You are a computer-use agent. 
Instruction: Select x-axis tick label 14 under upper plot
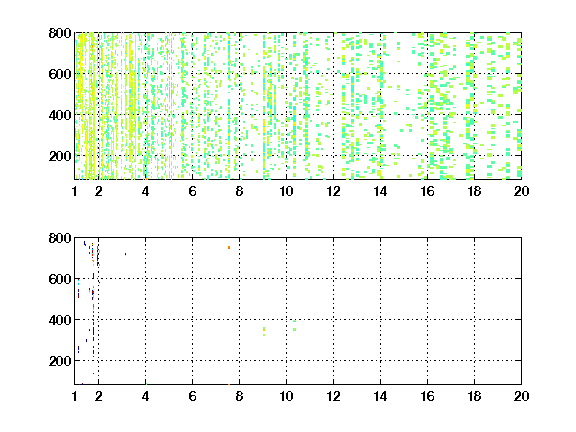380,191
